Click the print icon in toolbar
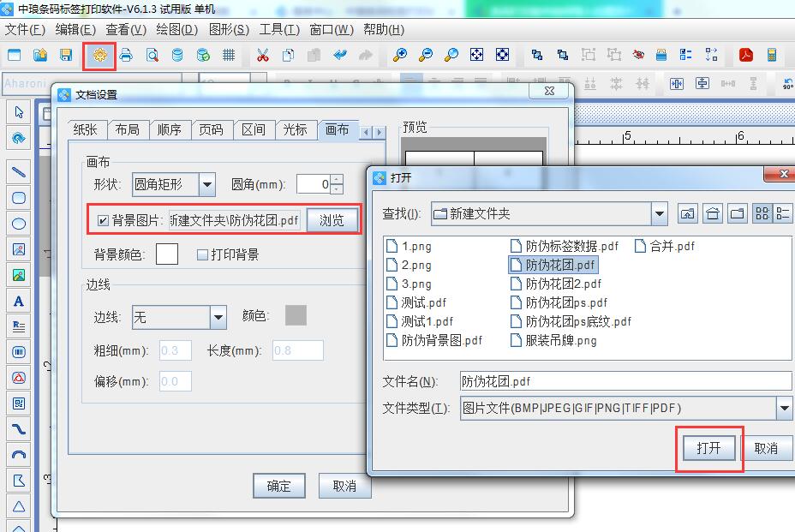795x532 pixels. (x=126, y=56)
